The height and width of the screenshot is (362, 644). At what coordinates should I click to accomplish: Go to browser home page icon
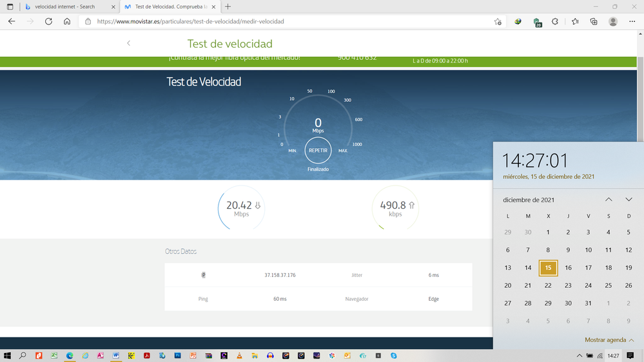coord(67,21)
